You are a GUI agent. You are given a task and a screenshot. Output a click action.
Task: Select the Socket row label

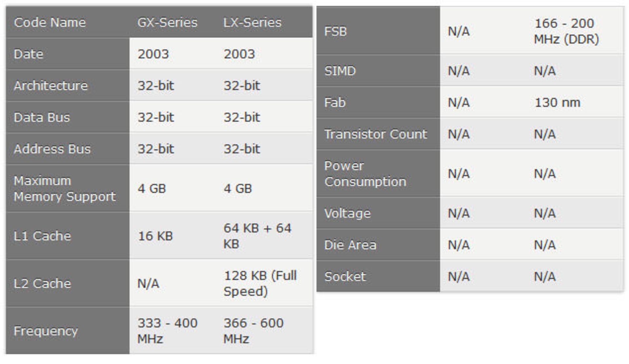(x=345, y=277)
